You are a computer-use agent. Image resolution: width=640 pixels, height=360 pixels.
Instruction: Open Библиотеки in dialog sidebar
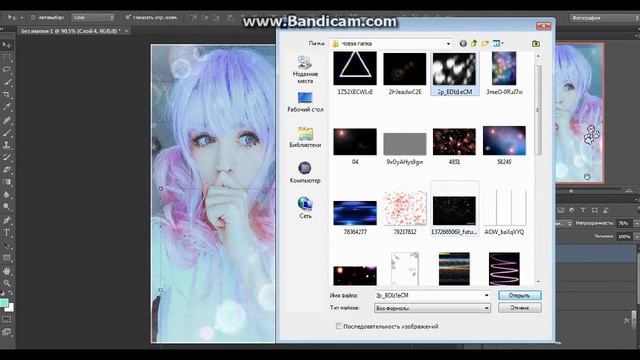(x=305, y=137)
